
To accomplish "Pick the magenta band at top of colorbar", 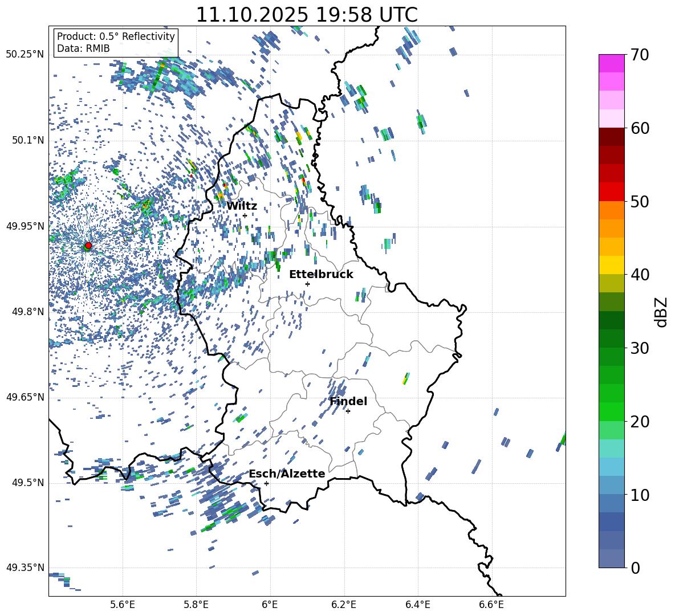I will click(611, 64).
